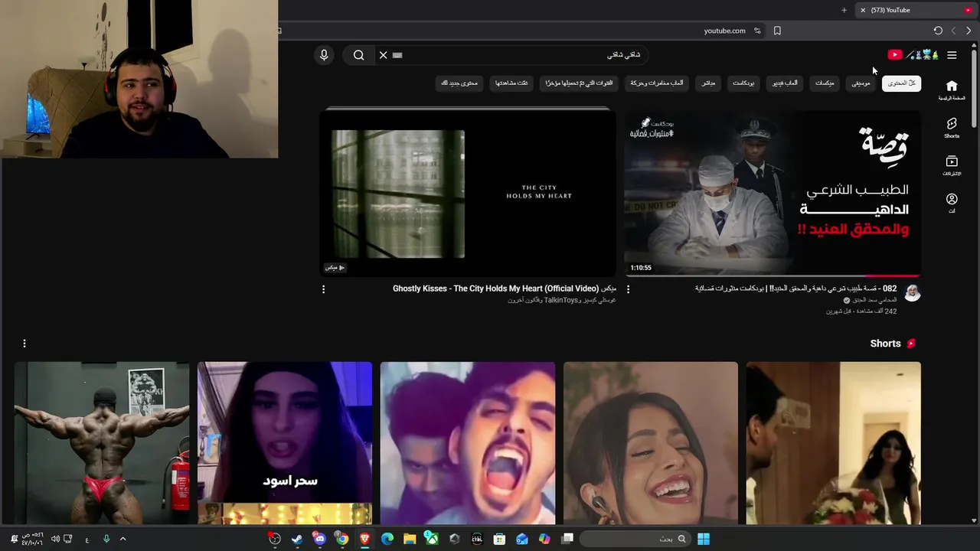The image size is (980, 551).
Task: Select the 'محتوى جديد لك' chip
Action: 459,83
